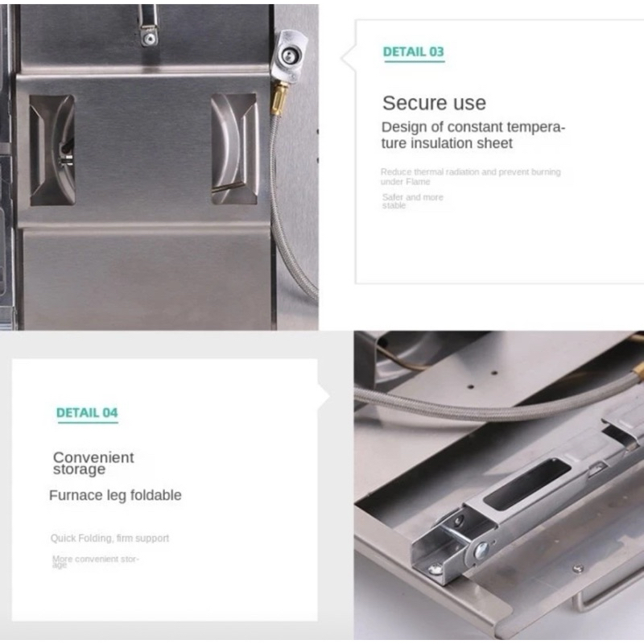Click the brass hose fitting

[279, 98]
